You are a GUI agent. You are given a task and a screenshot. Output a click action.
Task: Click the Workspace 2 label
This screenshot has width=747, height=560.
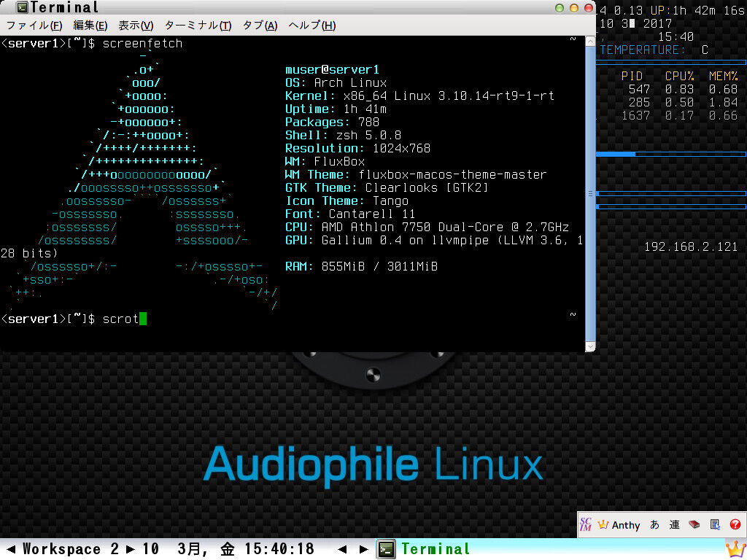coord(71,549)
